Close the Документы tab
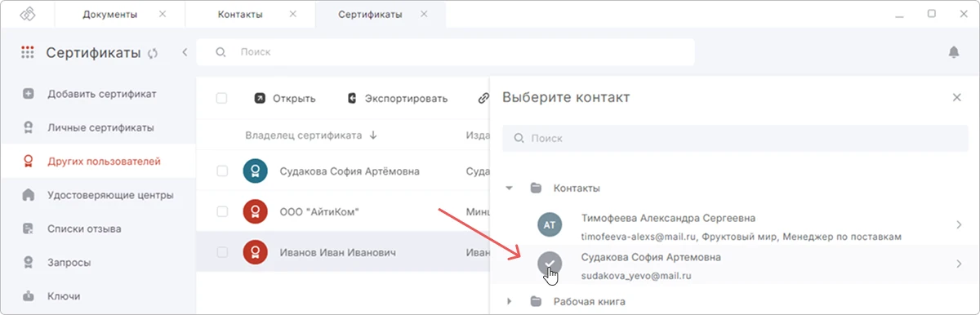Image resolution: width=980 pixels, height=315 pixels. (x=163, y=14)
